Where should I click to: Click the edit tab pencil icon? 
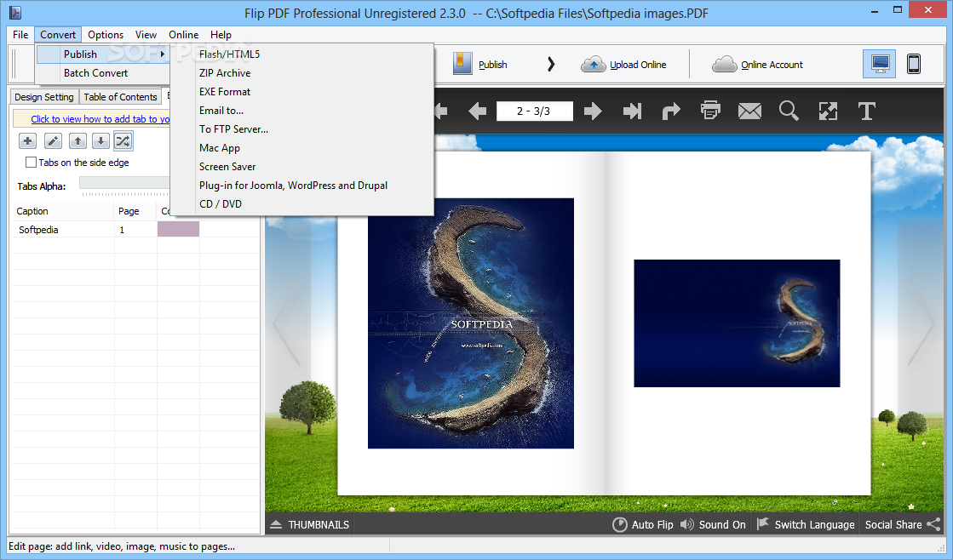(x=53, y=141)
